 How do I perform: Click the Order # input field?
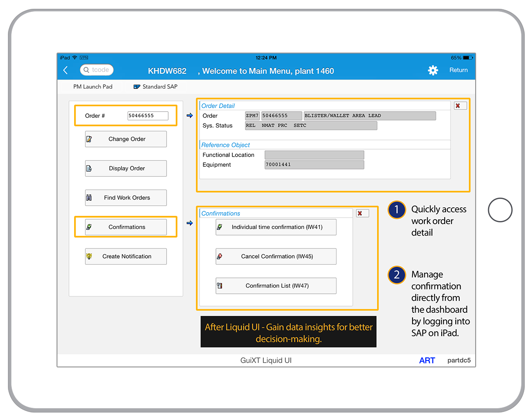click(x=148, y=116)
